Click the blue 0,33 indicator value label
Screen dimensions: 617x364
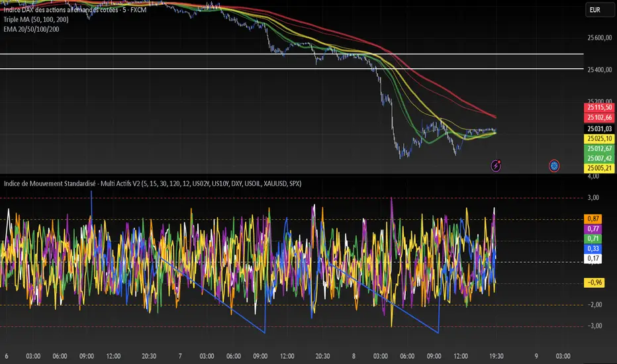pos(593,248)
